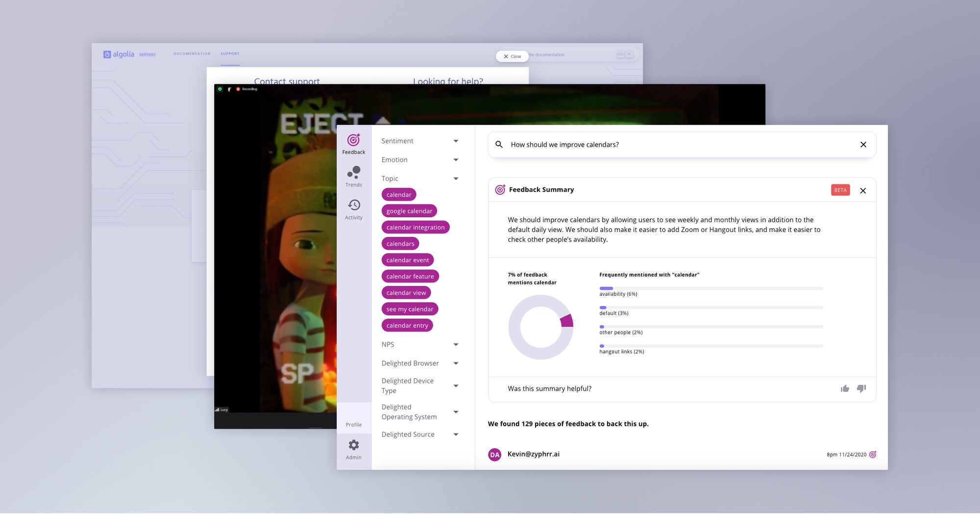Screen dimensions: 980x514
Task: Collapse the Topic filter section
Action: pyautogui.click(x=455, y=179)
